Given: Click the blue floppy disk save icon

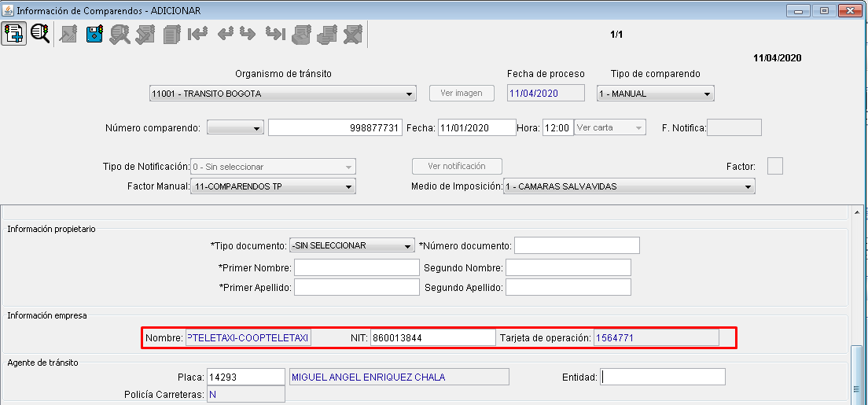Looking at the screenshot, I should click(94, 34).
